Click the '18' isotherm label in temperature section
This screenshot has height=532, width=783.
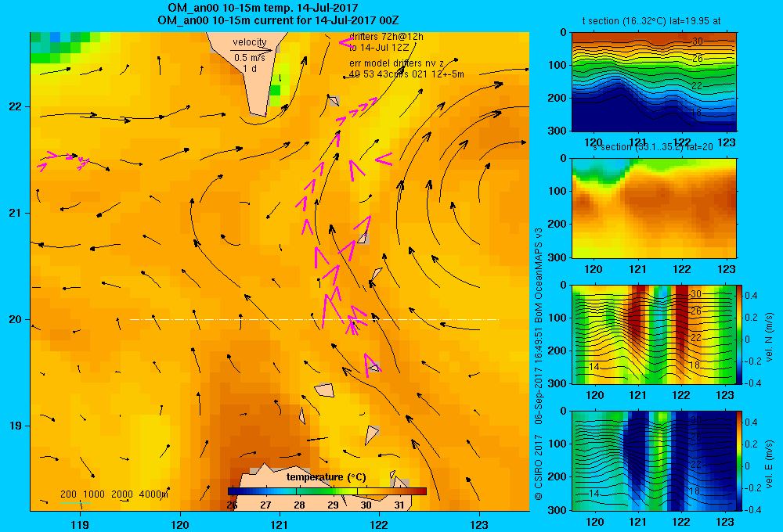pyautogui.click(x=696, y=113)
